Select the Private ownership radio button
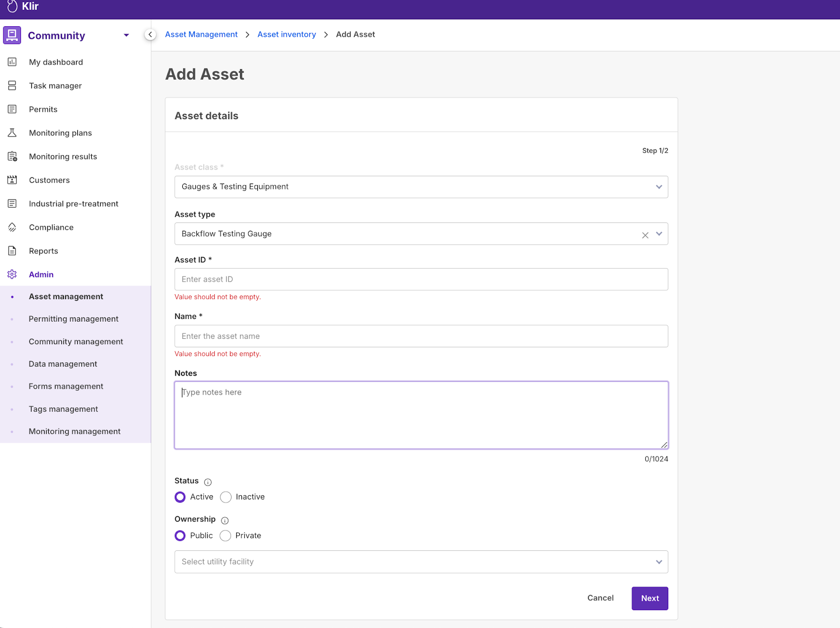 click(x=225, y=536)
